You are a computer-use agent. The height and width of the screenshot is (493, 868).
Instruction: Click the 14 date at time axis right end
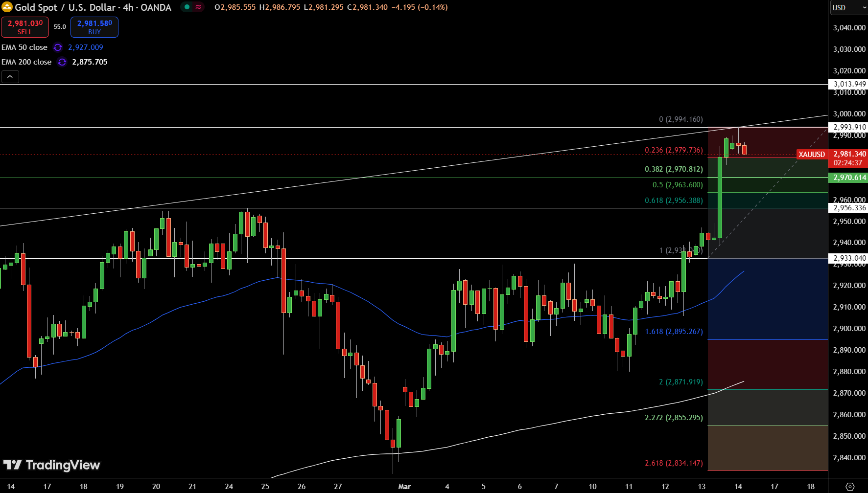tap(738, 487)
